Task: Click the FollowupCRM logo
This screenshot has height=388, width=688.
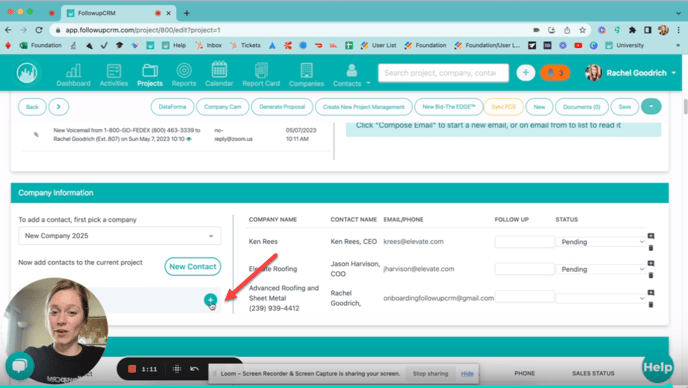Action: [27, 73]
